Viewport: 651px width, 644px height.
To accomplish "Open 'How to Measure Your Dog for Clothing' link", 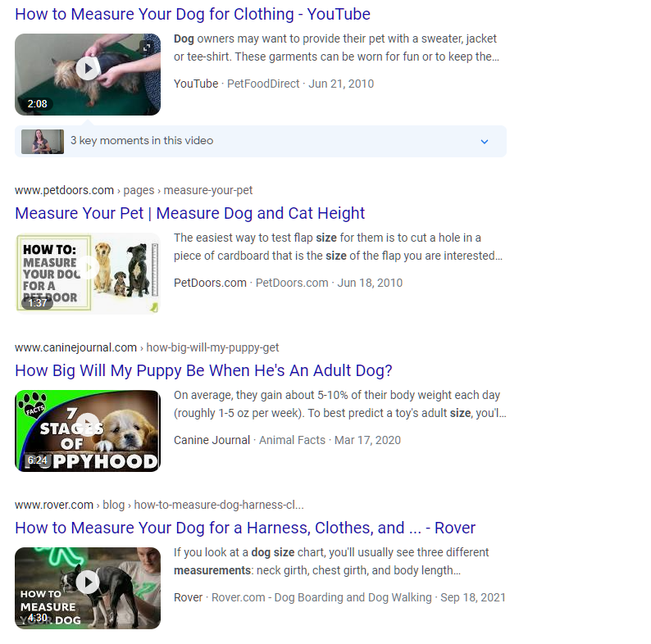I will click(x=193, y=14).
